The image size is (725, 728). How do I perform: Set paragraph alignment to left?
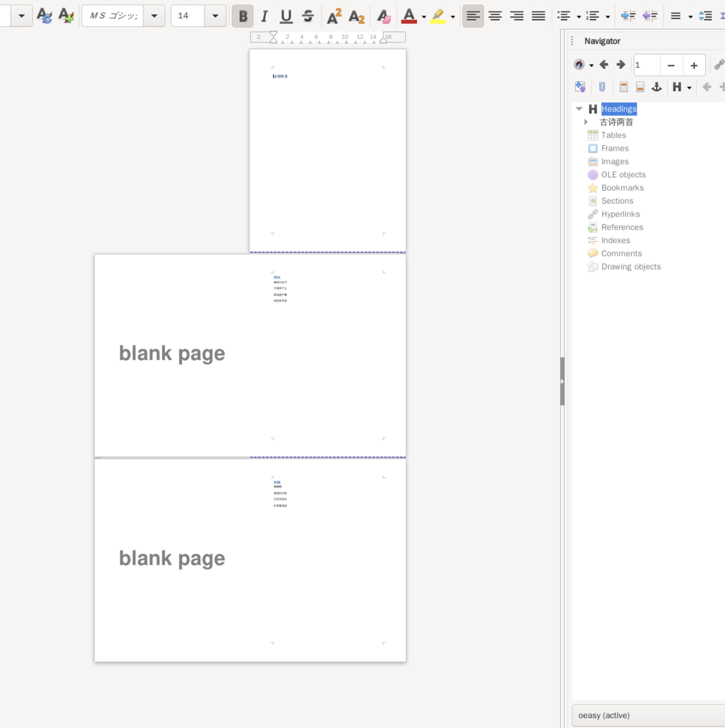pyautogui.click(x=473, y=16)
